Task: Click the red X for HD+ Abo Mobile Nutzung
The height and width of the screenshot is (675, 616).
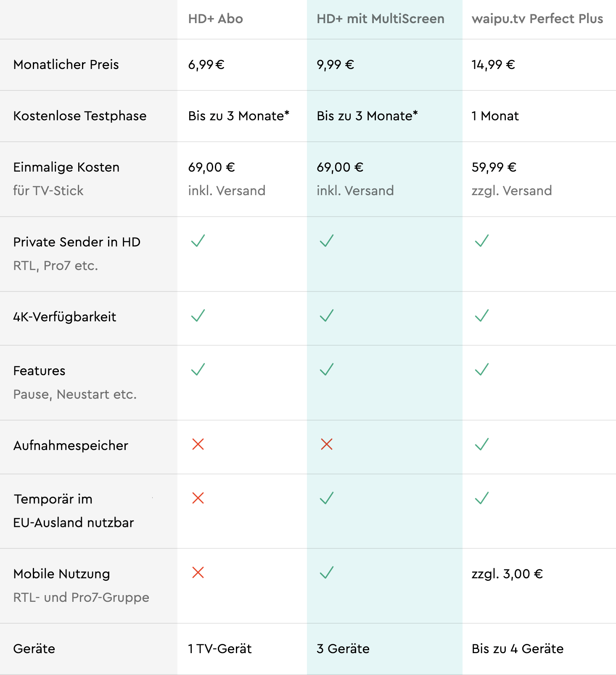Action: 198,572
